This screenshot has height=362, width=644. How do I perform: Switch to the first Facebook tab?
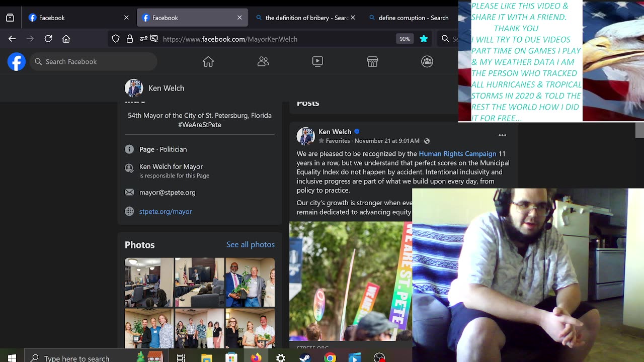pos(79,18)
